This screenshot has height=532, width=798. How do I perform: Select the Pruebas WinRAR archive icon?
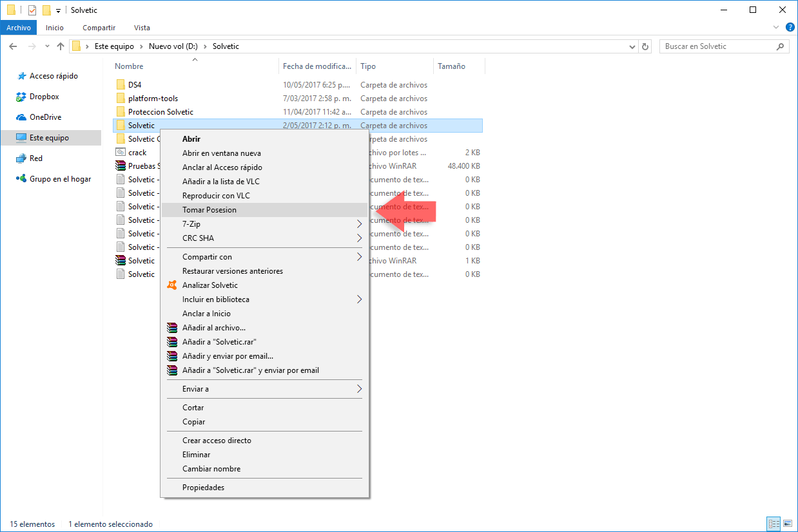click(121, 166)
